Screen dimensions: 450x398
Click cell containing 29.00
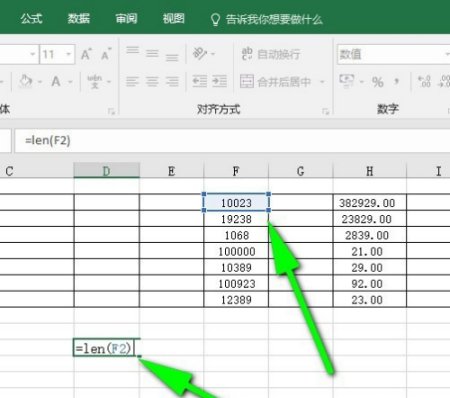coord(370,267)
